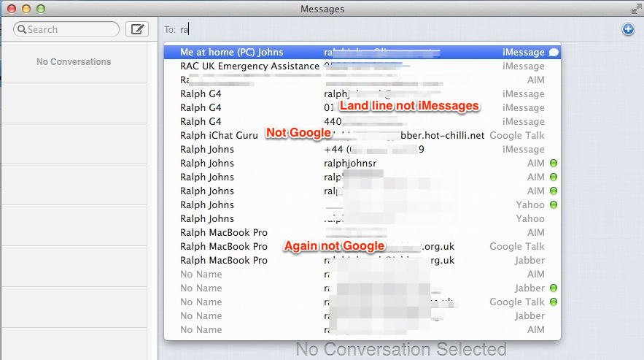Click the compose new message icon
Screen dimensions: 644x360
[x=137, y=29]
